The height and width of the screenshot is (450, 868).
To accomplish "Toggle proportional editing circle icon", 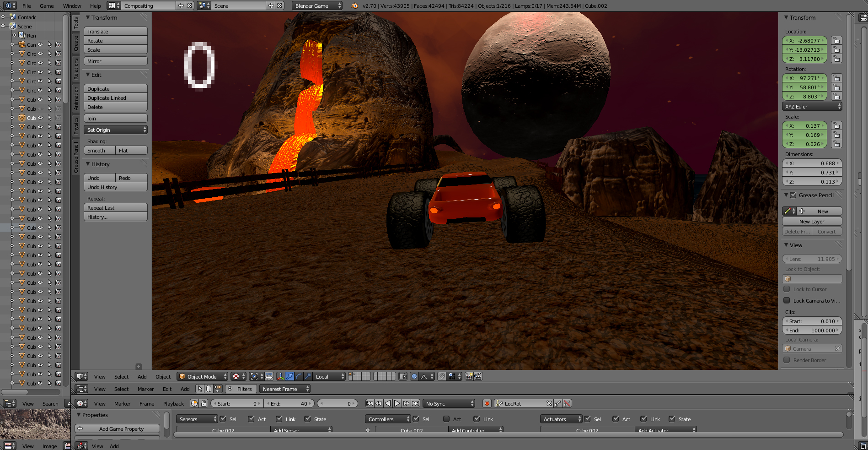I will (x=414, y=376).
